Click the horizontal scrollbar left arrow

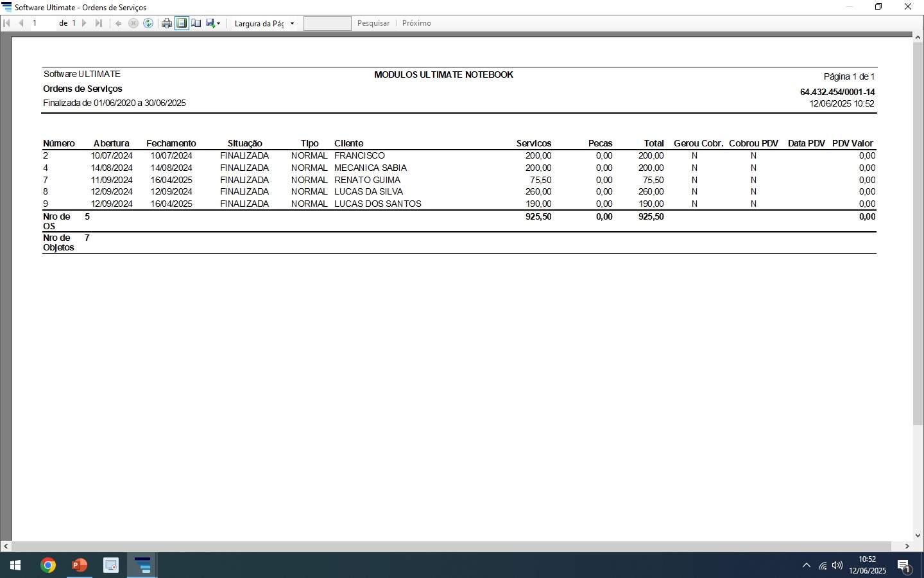(x=6, y=547)
